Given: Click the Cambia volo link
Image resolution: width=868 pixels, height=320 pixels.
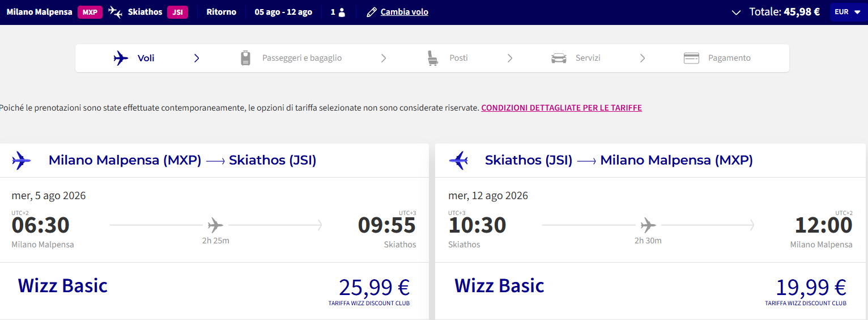Looking at the screenshot, I should pos(405,12).
